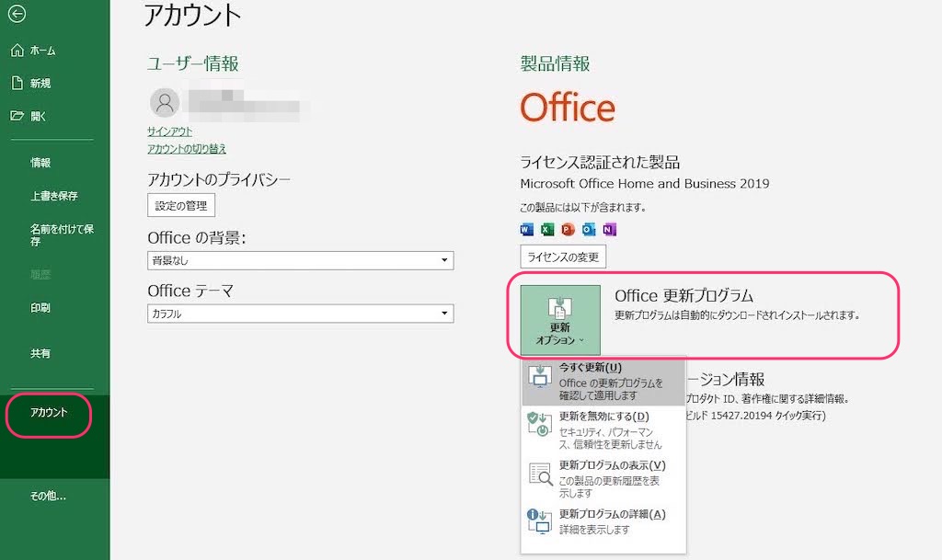The image size is (942, 560).
Task: Open the 印刷 sidebar item
Action: pos(40,308)
